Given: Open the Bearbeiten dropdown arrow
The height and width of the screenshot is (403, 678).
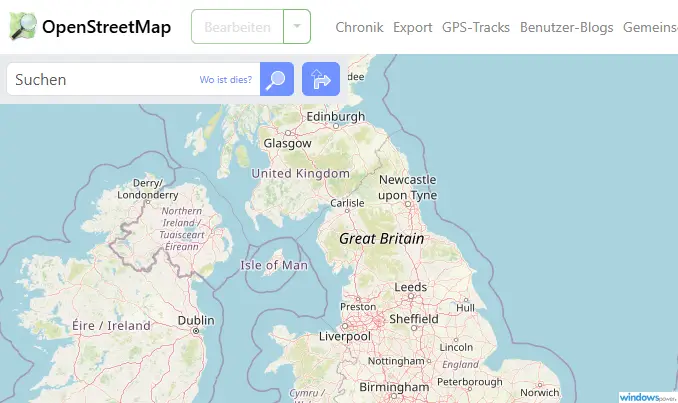Looking at the screenshot, I should (297, 26).
